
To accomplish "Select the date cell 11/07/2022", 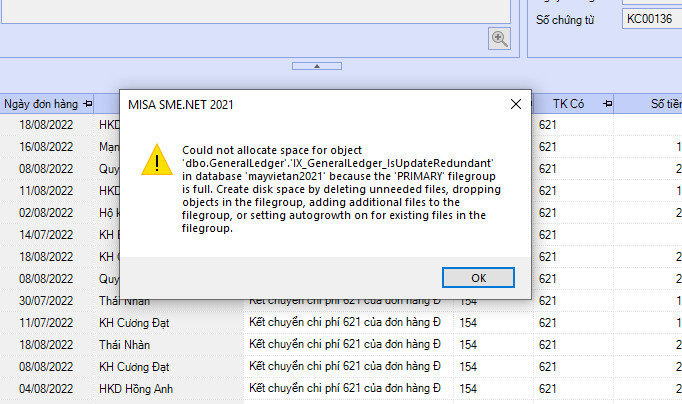I will [x=46, y=323].
